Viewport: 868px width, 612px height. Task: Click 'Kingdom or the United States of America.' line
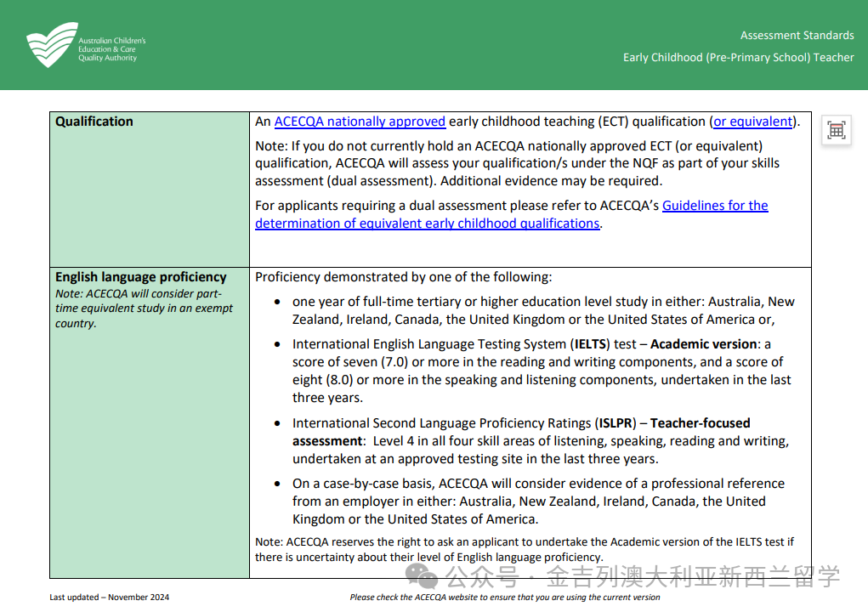415,519
